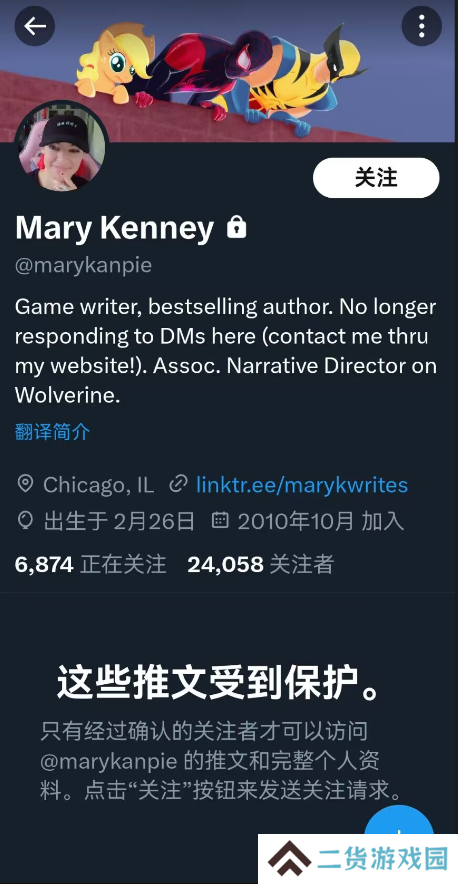458x884 pixels.
Task: Tap the birthday balloon icon
Action: pos(25,520)
